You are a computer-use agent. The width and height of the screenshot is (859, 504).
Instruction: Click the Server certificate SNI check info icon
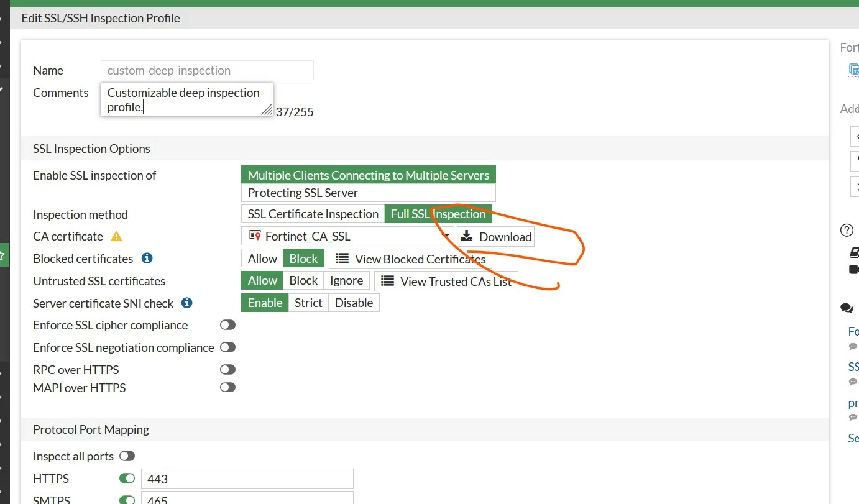(x=186, y=303)
